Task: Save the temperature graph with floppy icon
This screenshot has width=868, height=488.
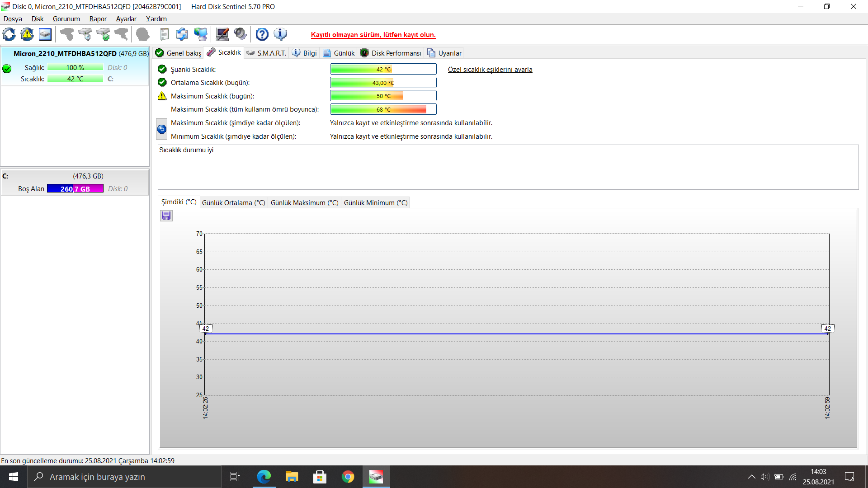Action: [x=166, y=216]
